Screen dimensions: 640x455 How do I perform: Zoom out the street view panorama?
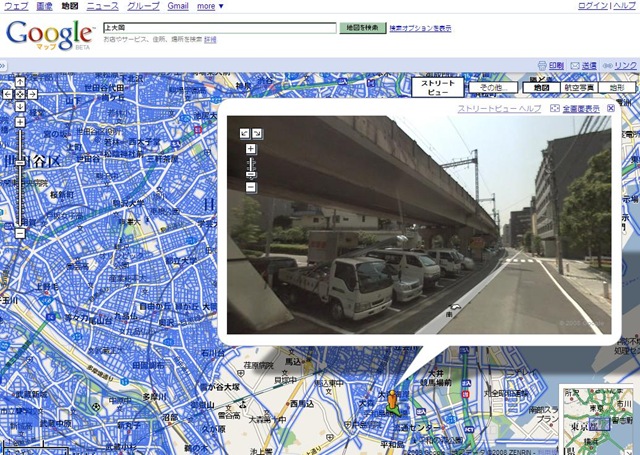(251, 187)
